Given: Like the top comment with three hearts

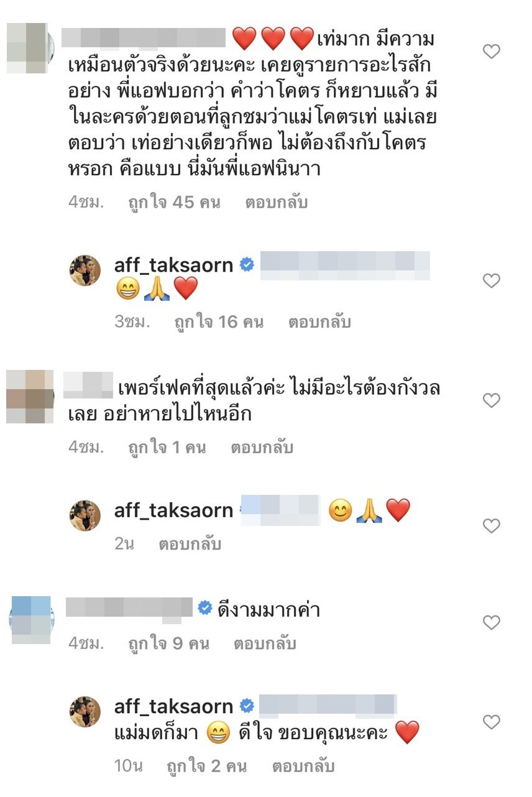Looking at the screenshot, I should click(x=491, y=52).
